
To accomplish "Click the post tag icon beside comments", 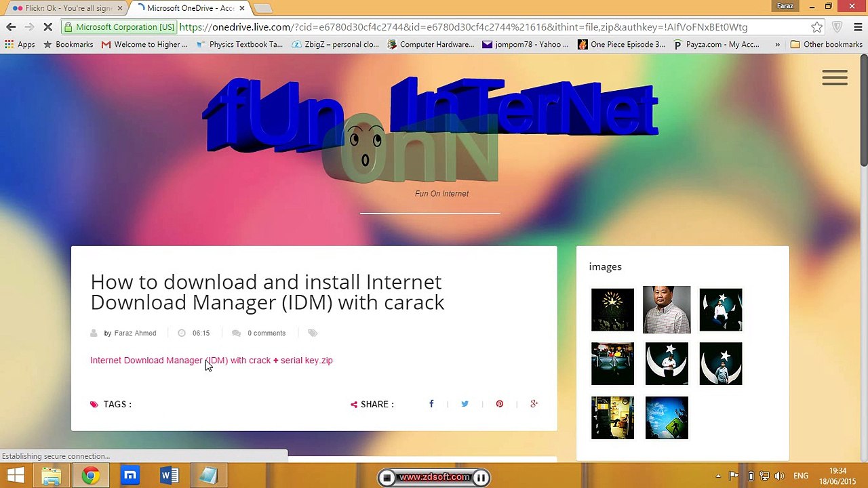I will click(x=313, y=333).
